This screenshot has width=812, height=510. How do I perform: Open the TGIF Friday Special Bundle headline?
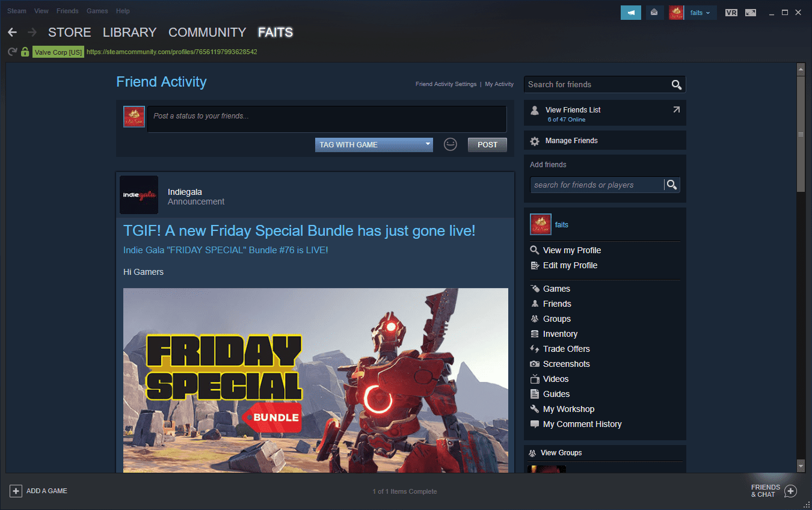[299, 230]
